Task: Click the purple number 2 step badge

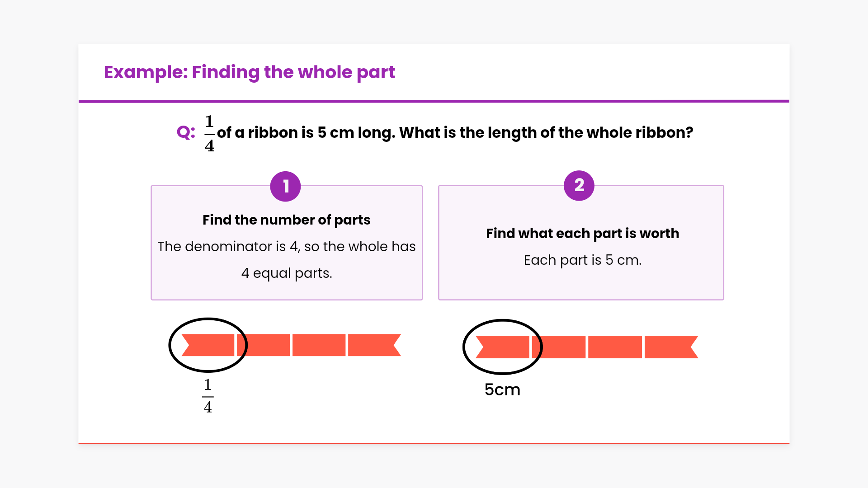Action: click(x=579, y=185)
